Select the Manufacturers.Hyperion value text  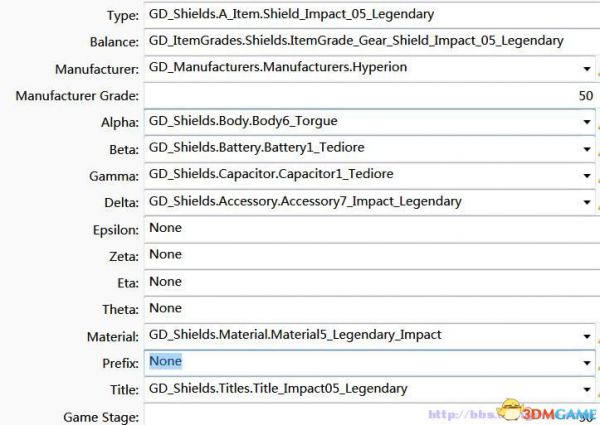[278, 67]
